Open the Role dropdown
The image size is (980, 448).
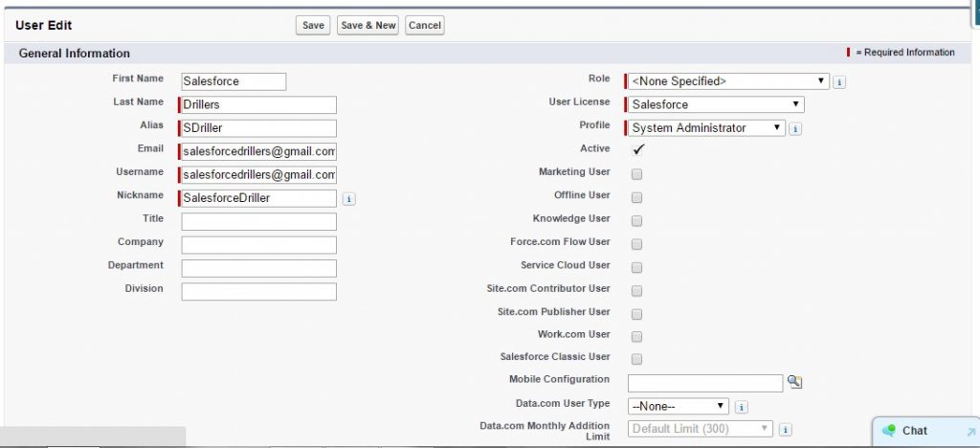pyautogui.click(x=727, y=82)
